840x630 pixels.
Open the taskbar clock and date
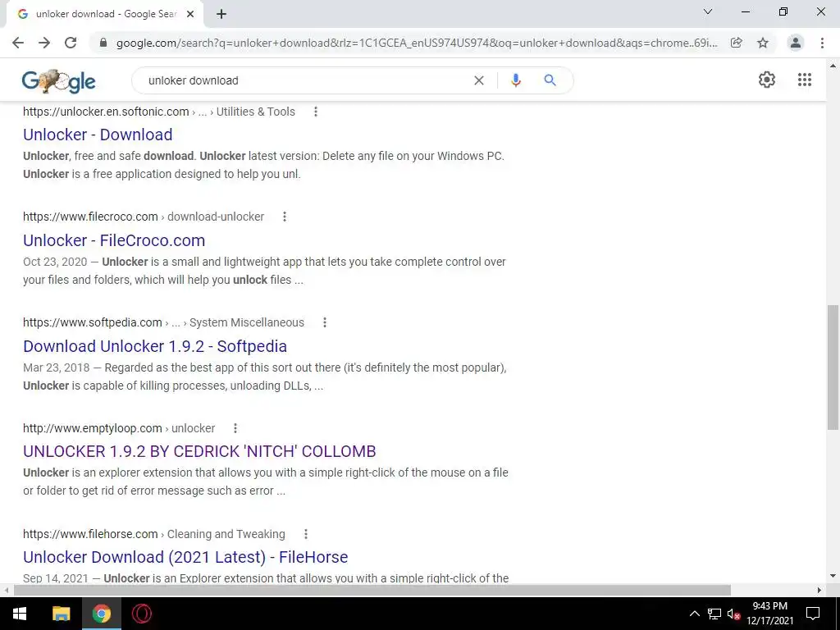(x=769, y=614)
